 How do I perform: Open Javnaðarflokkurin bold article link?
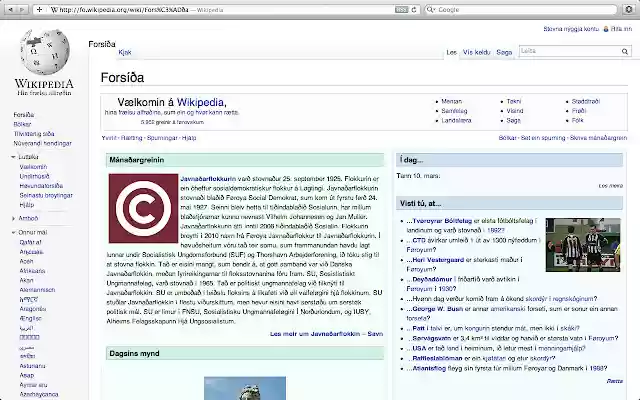coord(208,179)
